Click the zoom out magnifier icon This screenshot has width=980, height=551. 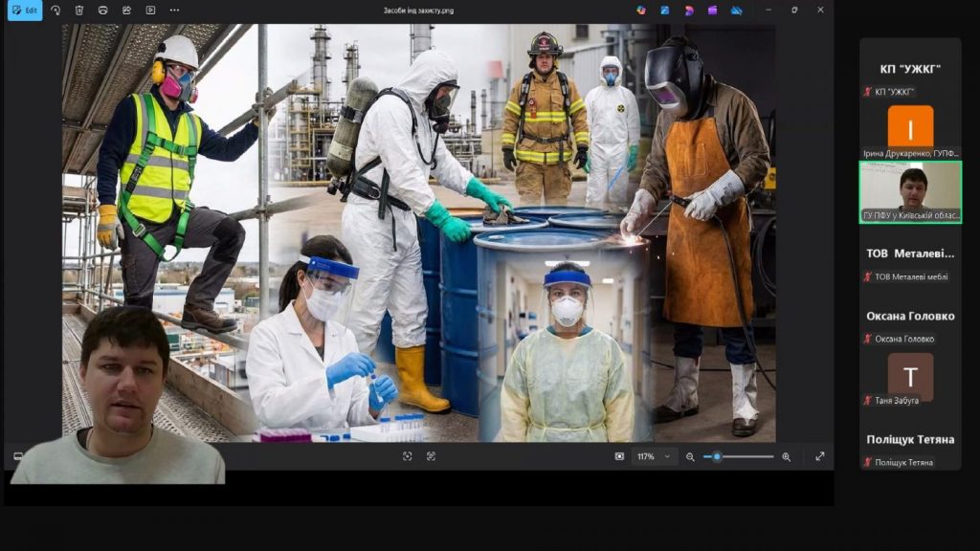click(690, 456)
